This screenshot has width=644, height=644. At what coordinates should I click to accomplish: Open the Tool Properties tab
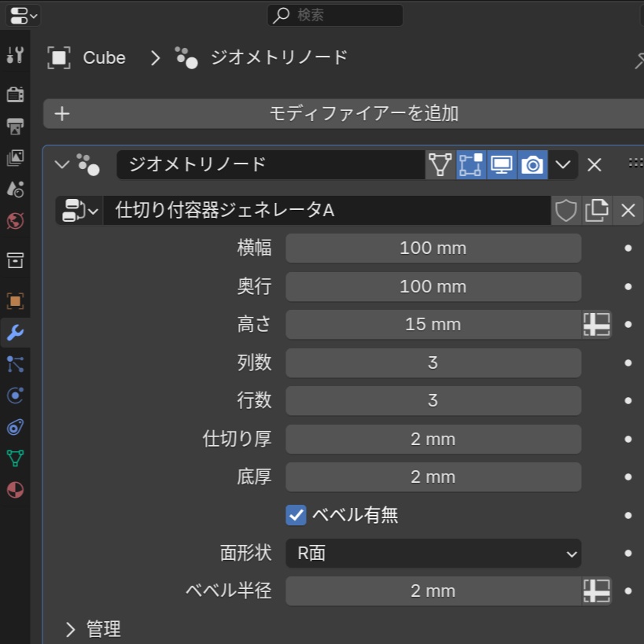coord(16,53)
